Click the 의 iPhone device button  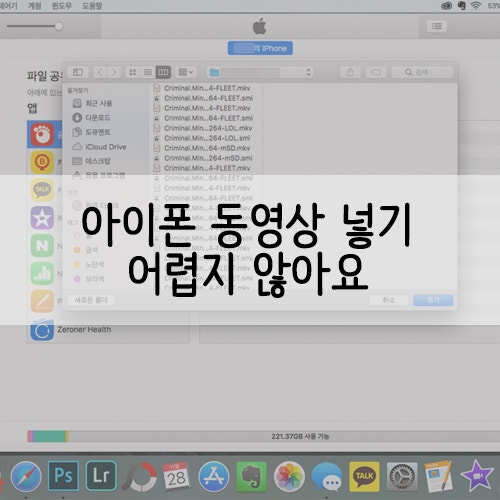pos(260,48)
